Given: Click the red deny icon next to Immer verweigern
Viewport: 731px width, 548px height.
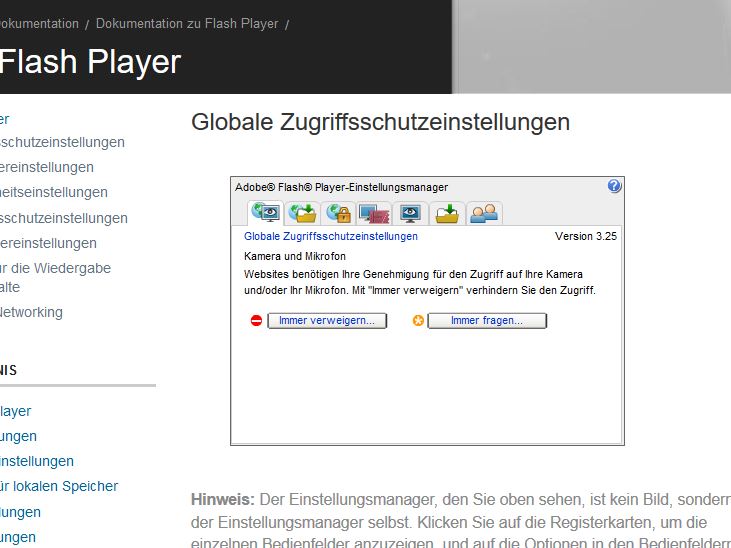Looking at the screenshot, I should 256,321.
